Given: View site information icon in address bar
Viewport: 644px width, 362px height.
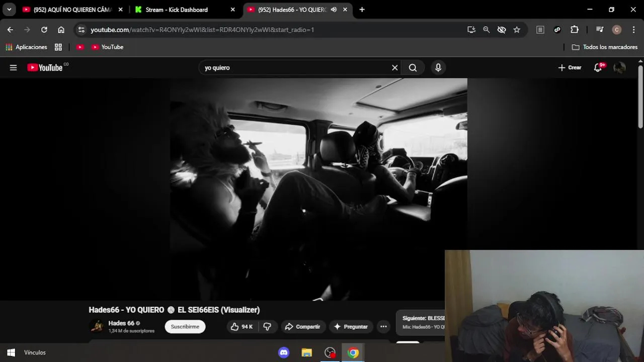Looking at the screenshot, I should [82, 30].
